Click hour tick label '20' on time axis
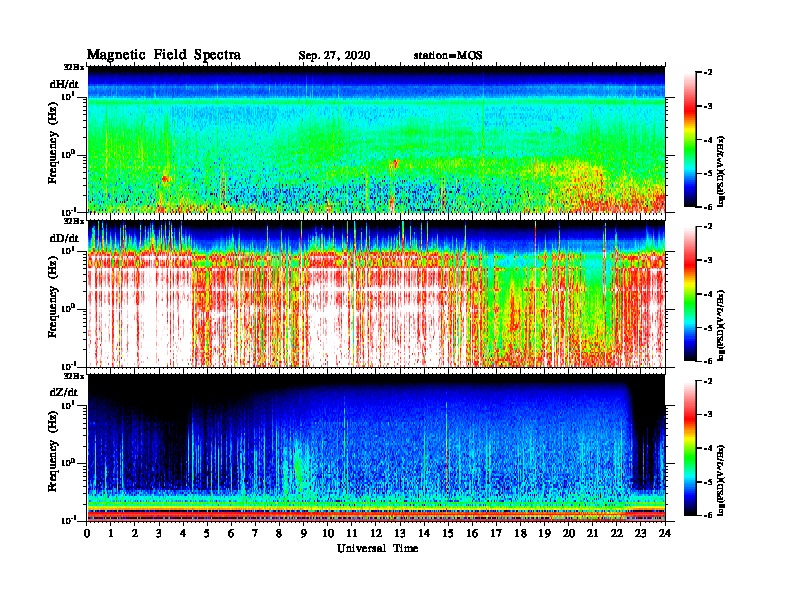792x612 pixels. [x=569, y=533]
